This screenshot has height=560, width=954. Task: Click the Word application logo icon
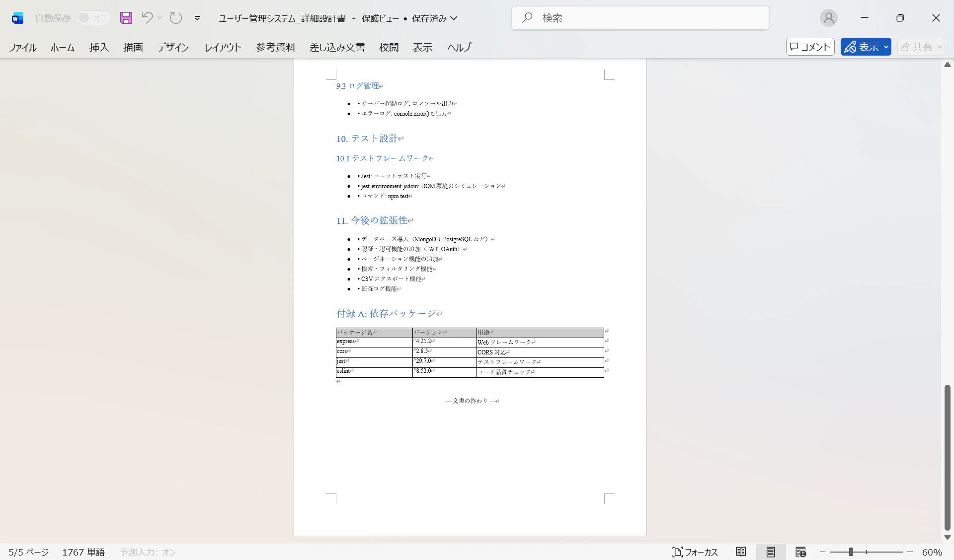click(x=17, y=18)
